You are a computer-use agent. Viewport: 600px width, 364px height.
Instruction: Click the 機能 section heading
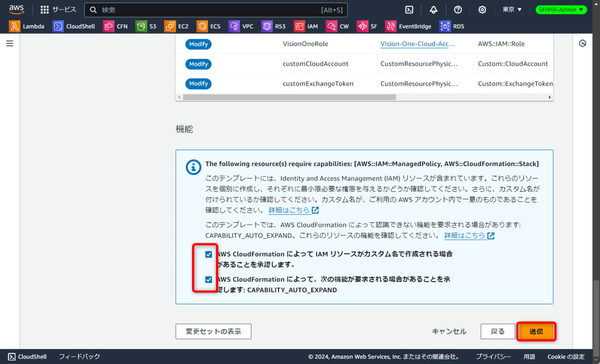pyautogui.click(x=184, y=129)
